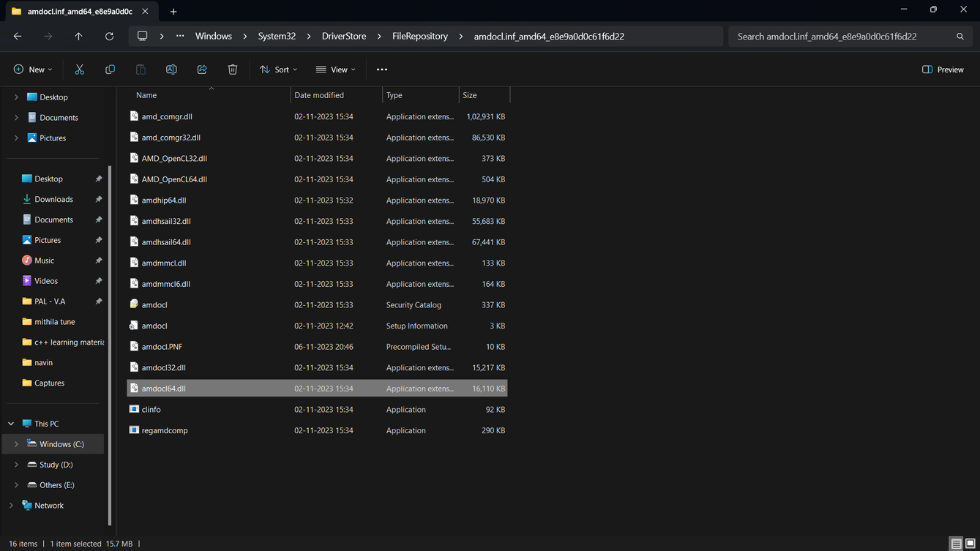
Task: Switch to details view icon in status bar
Action: tap(956, 544)
